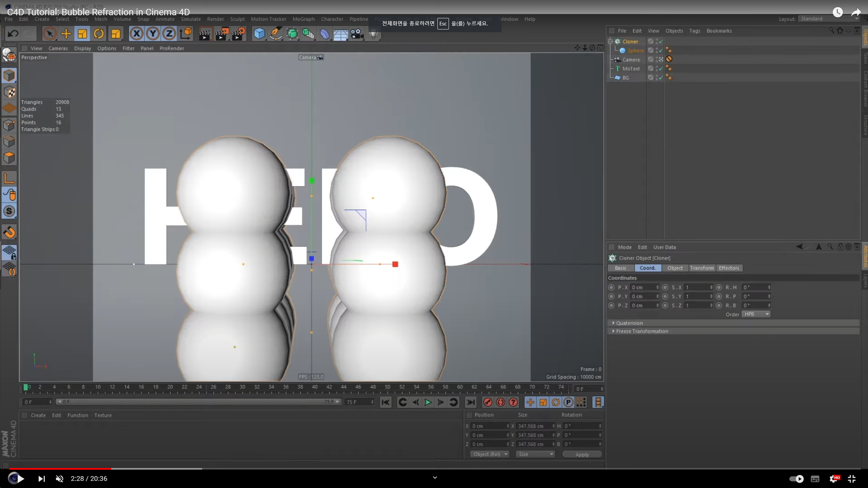Viewport: 868px width, 488px height.
Task: Click the YouTube Watch Later clock
Action: [837, 13]
